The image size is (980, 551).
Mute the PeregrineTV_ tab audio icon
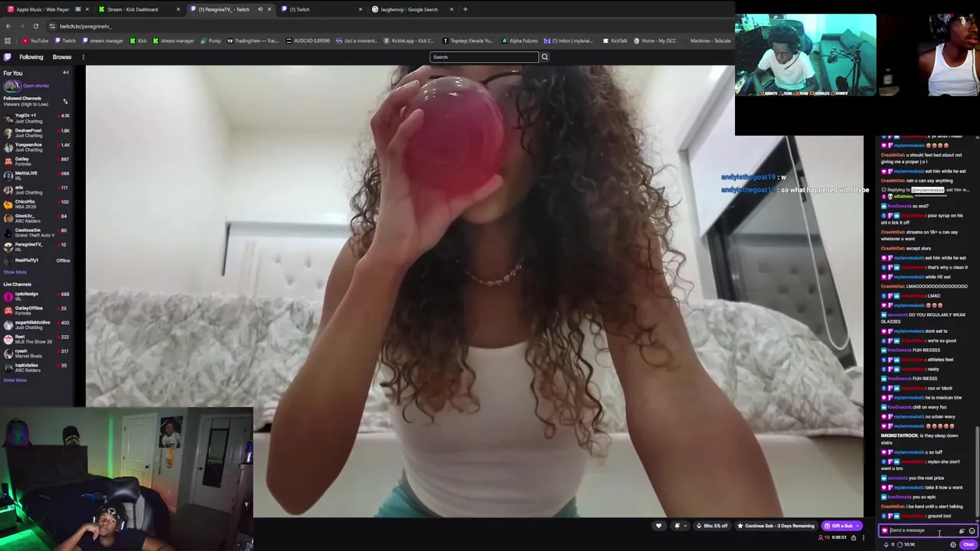click(x=260, y=9)
